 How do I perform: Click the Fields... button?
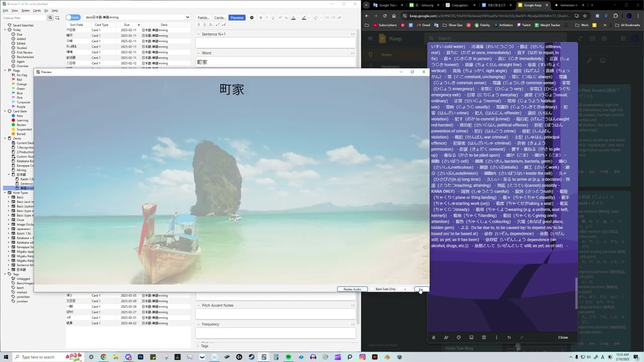click(x=204, y=18)
